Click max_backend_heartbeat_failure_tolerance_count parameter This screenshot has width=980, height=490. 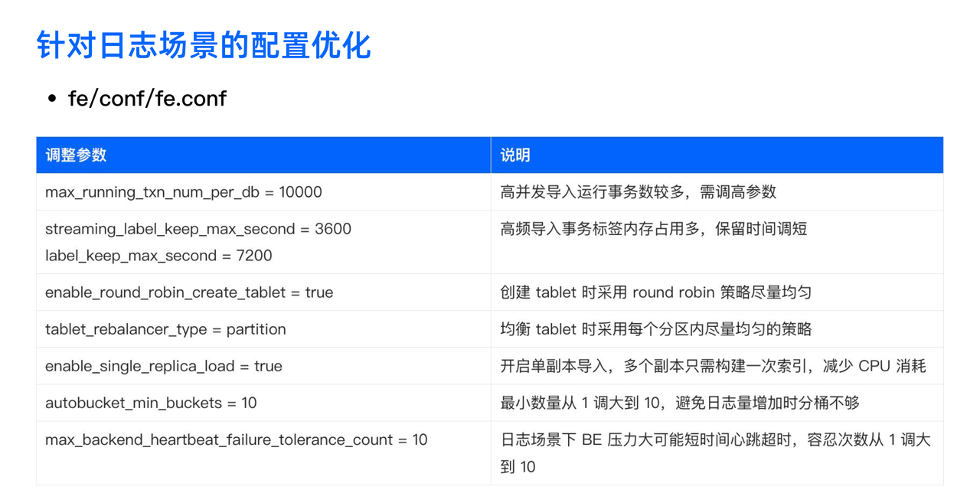click(236, 439)
